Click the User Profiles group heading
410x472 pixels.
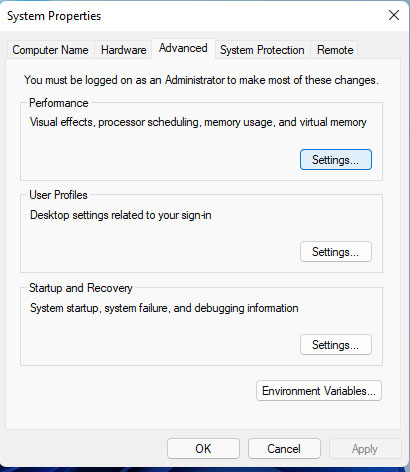click(58, 195)
